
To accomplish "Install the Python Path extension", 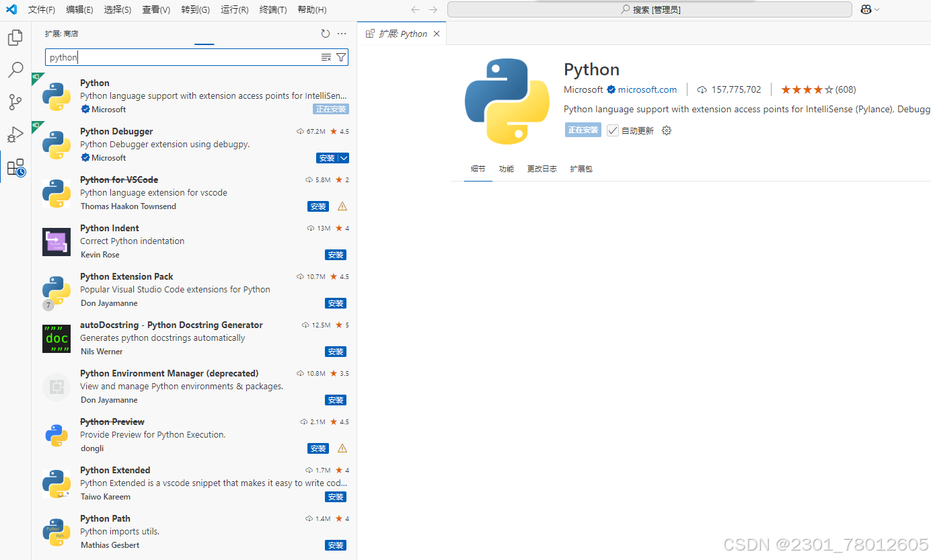I will (x=336, y=545).
